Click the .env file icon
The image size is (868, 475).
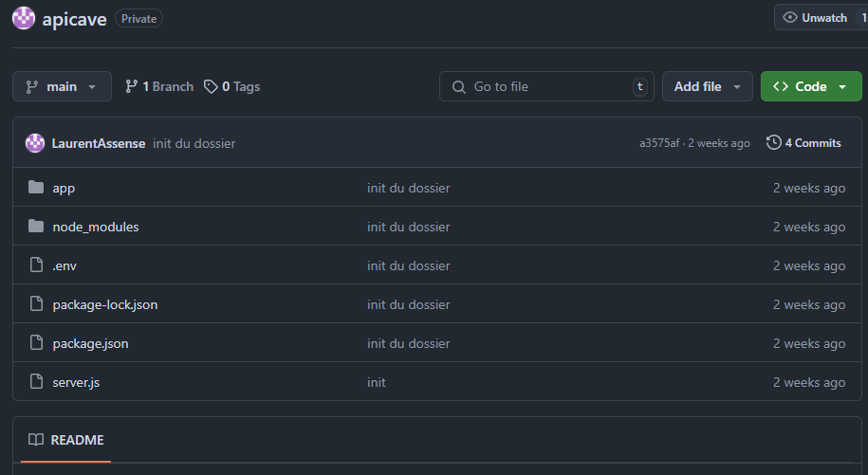pyautogui.click(x=36, y=265)
